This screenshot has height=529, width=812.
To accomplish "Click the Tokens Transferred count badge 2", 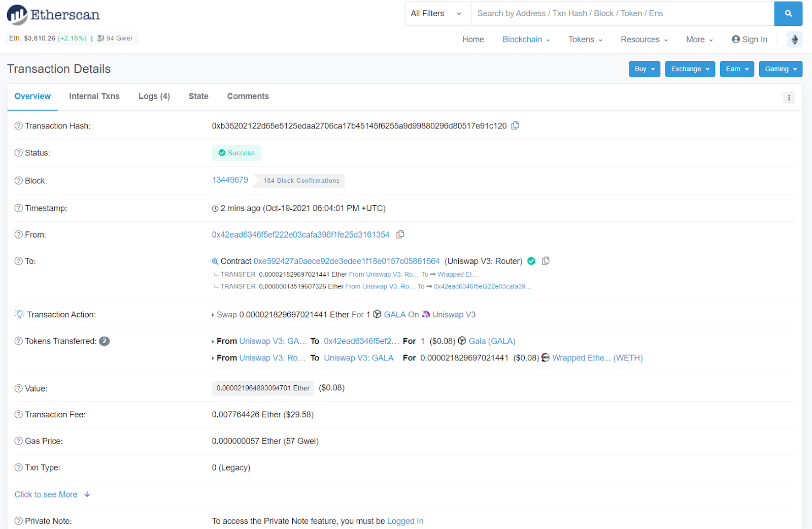I will tap(104, 341).
